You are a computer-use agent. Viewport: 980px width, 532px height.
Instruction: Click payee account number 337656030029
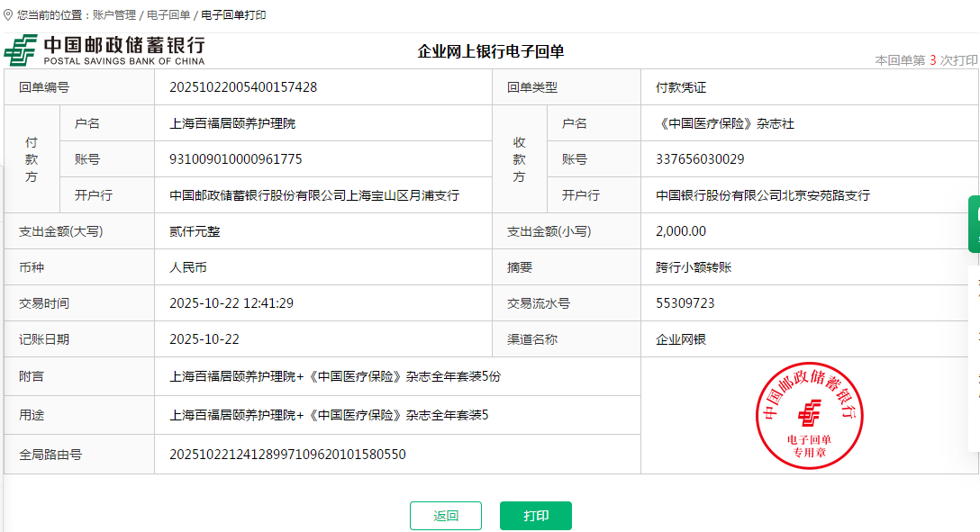[x=700, y=159]
